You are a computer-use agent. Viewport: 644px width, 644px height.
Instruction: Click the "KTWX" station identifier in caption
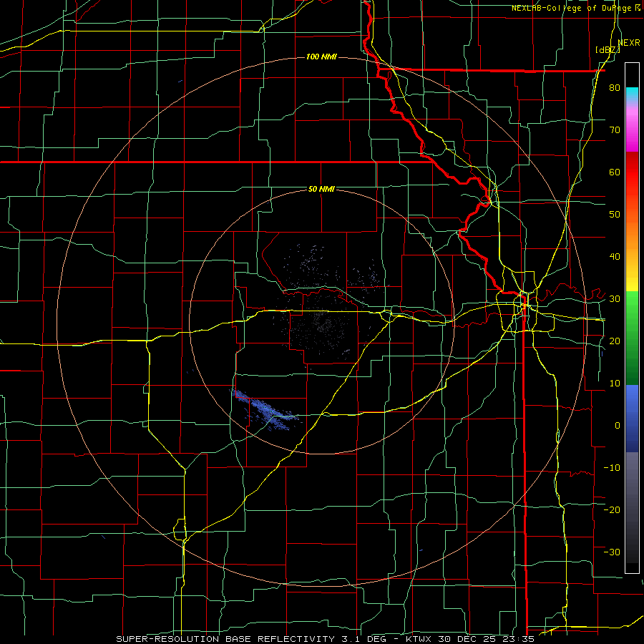coord(419,639)
